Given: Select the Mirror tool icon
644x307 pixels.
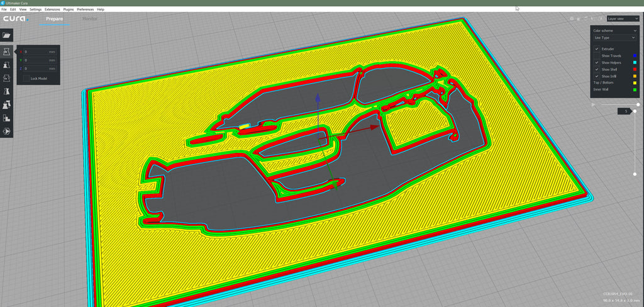Looking at the screenshot, I should tap(6, 91).
